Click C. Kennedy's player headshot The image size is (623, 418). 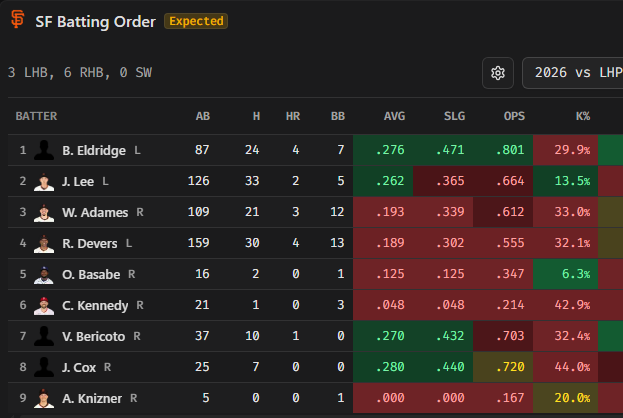pyautogui.click(x=44, y=305)
